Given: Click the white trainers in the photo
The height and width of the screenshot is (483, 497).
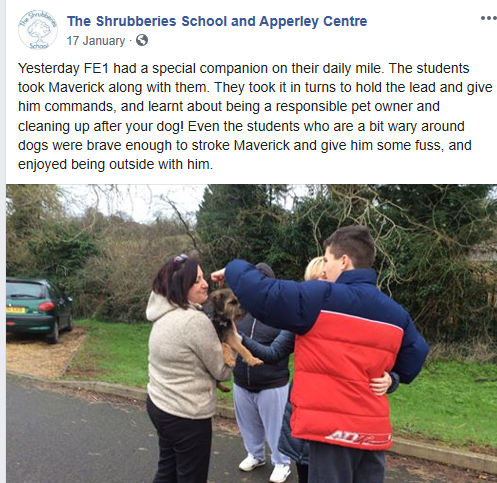Looking at the screenshot, I should click(x=267, y=468).
